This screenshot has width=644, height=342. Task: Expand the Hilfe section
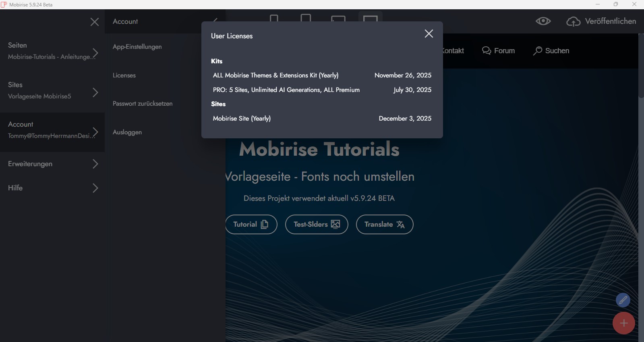tap(95, 188)
